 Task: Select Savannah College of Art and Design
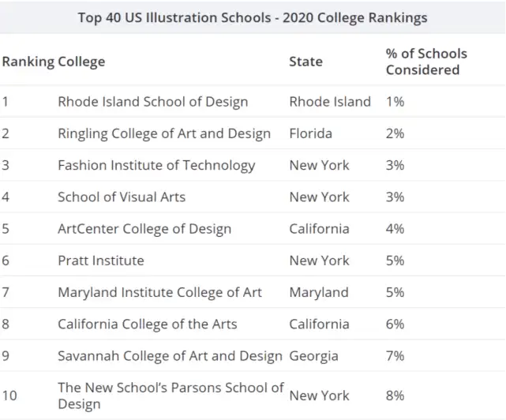170,356
